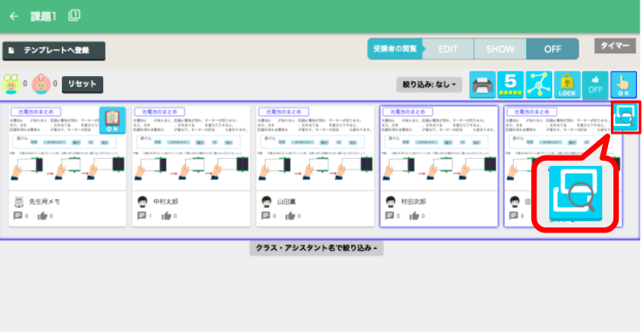Image resolution: width=644 pixels, height=333 pixels.
Task: Click the テンプレートへ登録 button
Action: pyautogui.click(x=54, y=51)
